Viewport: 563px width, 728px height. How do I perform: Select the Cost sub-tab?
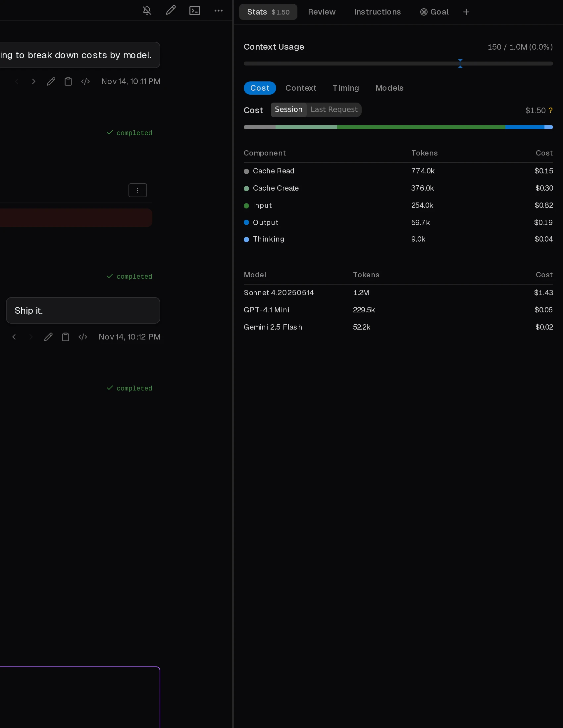click(x=260, y=88)
